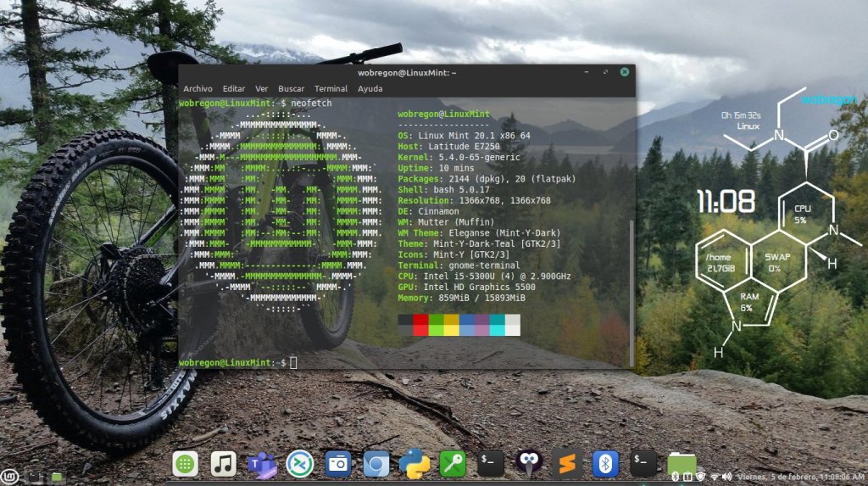Open the Ver menu
Screen dimensions: 868x486
coord(262,88)
